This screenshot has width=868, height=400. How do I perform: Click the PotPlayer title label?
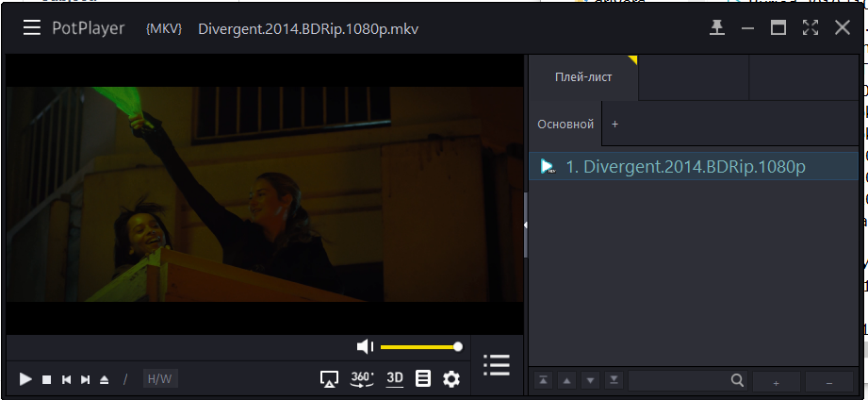88,28
